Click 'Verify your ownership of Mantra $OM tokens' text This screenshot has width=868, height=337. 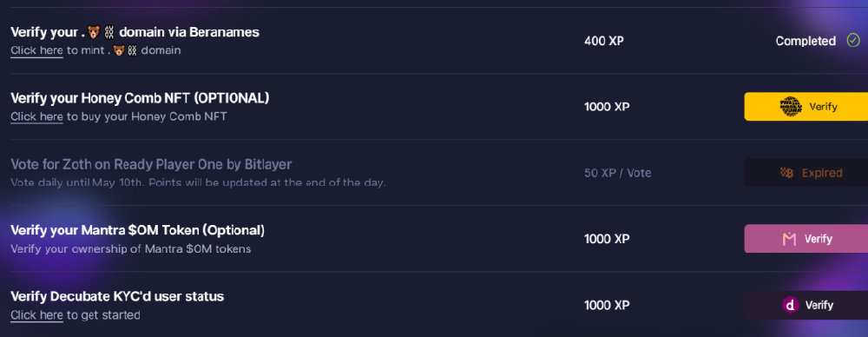(131, 249)
